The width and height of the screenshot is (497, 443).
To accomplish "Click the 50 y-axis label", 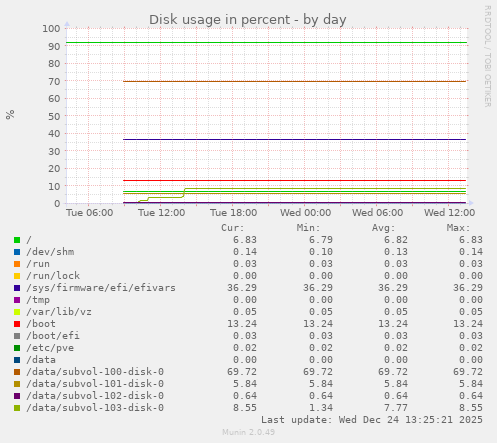I will tap(54, 116).
